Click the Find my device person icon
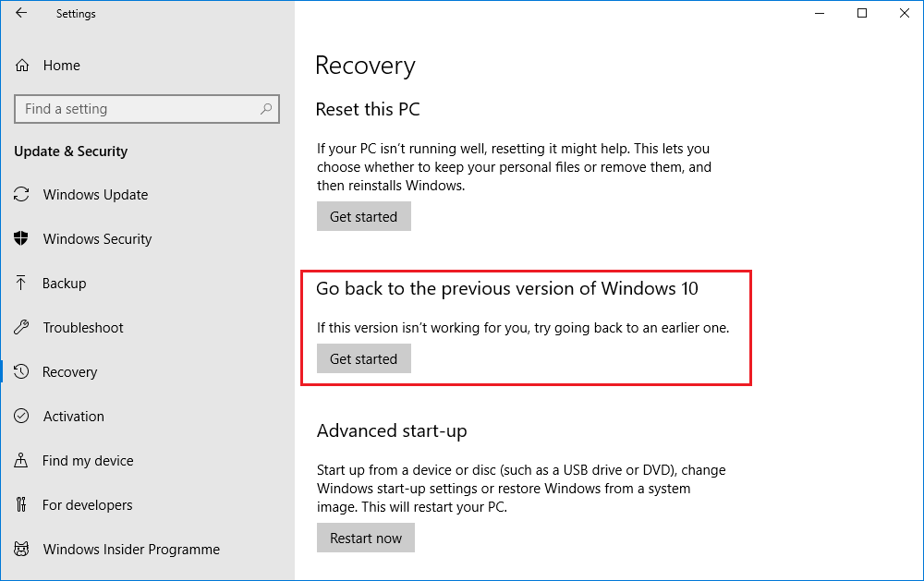The width and height of the screenshot is (924, 581). pyautogui.click(x=21, y=460)
